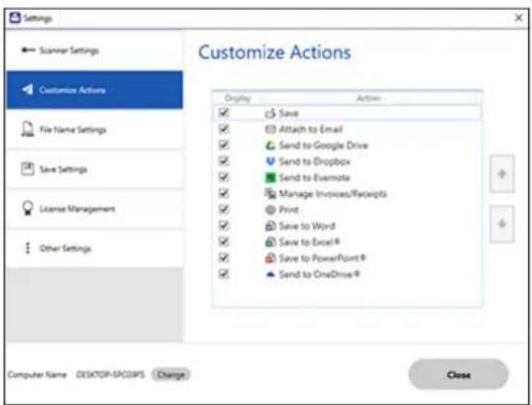The width and height of the screenshot is (532, 405).
Task: Move selected action down with arrow button
Action: tap(502, 224)
